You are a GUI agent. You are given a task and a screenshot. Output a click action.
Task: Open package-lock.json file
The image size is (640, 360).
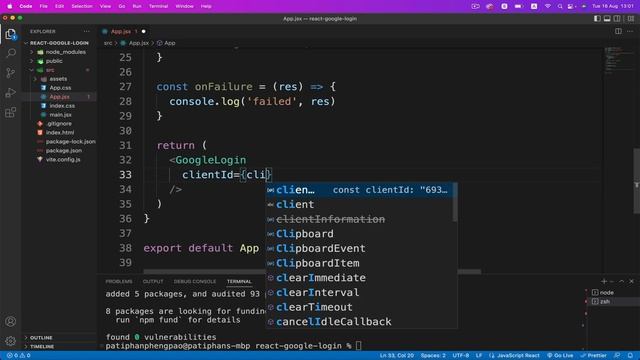tap(70, 142)
